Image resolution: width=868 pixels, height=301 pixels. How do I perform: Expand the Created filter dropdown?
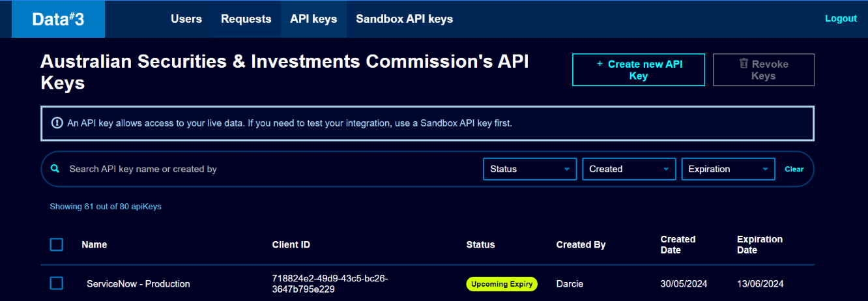point(629,169)
